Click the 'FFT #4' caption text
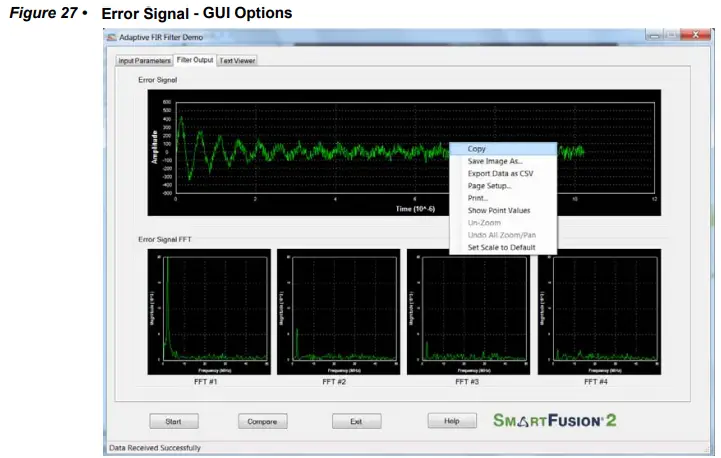This screenshot has width=721, height=458. point(596,382)
